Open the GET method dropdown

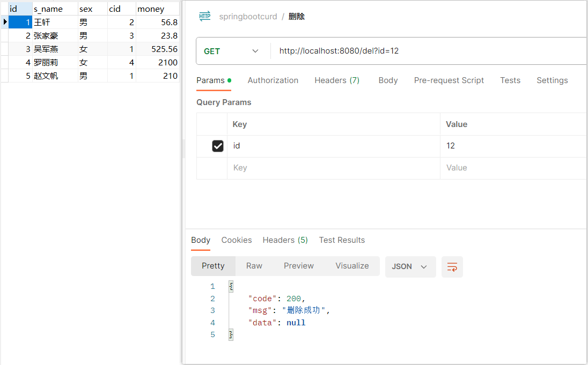pos(232,51)
